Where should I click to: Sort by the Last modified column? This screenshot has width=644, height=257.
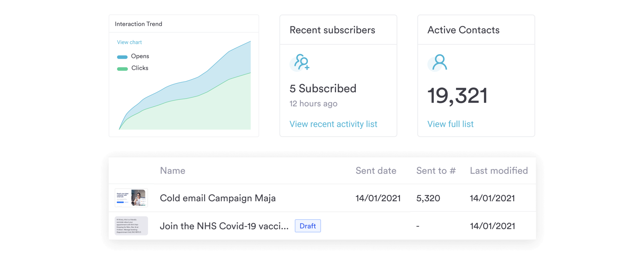coord(499,171)
